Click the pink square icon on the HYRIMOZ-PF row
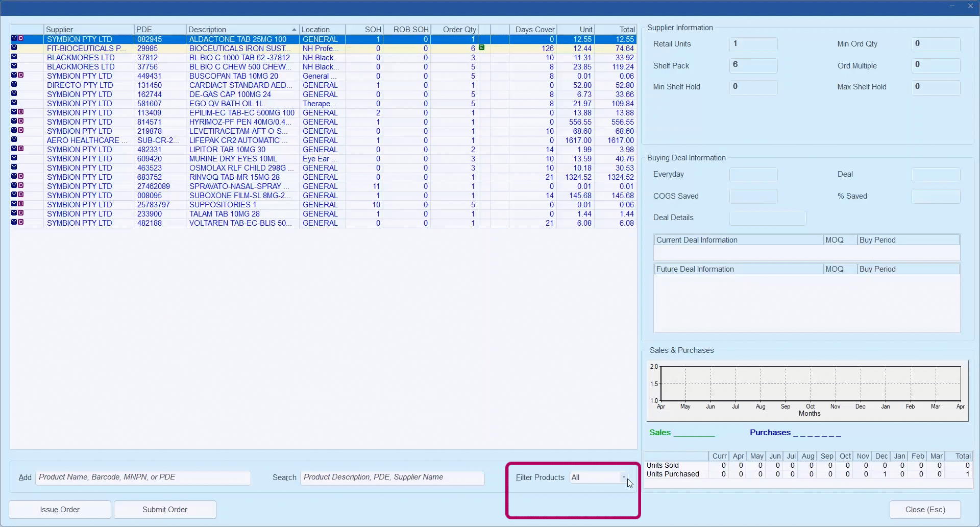 point(21,121)
